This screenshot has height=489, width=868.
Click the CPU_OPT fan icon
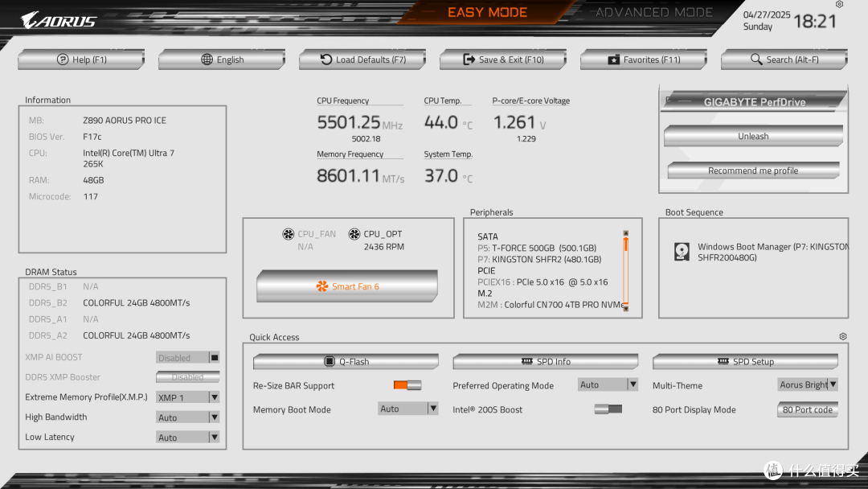coord(354,234)
